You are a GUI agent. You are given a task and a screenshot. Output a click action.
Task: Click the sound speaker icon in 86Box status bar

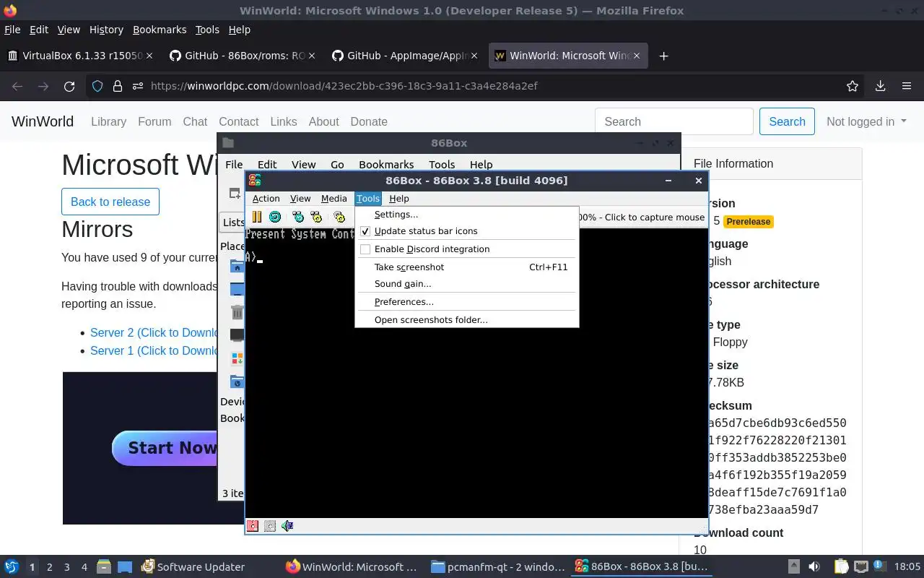[x=287, y=526]
